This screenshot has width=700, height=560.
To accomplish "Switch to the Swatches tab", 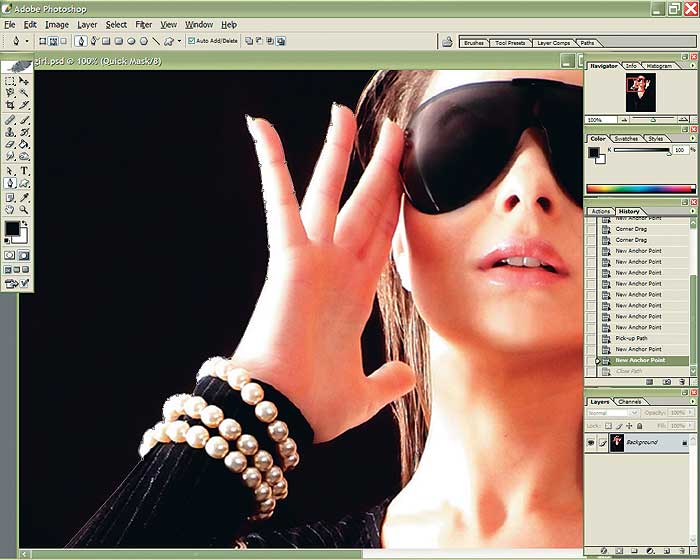I will pyautogui.click(x=626, y=138).
